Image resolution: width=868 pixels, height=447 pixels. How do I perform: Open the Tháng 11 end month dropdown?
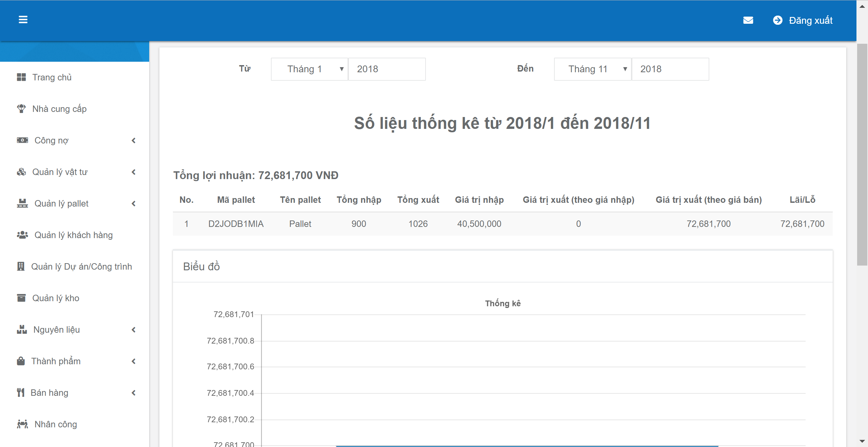592,69
